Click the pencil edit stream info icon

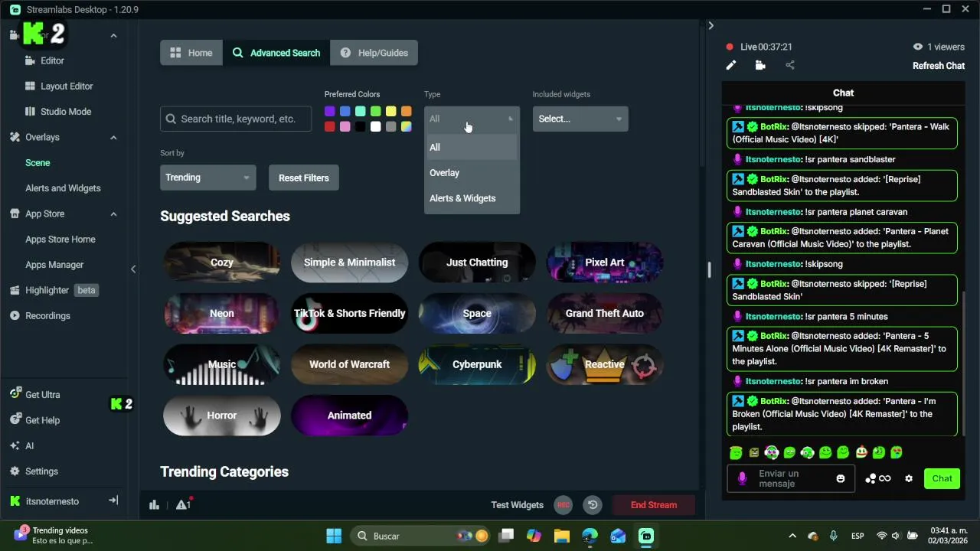pos(731,66)
